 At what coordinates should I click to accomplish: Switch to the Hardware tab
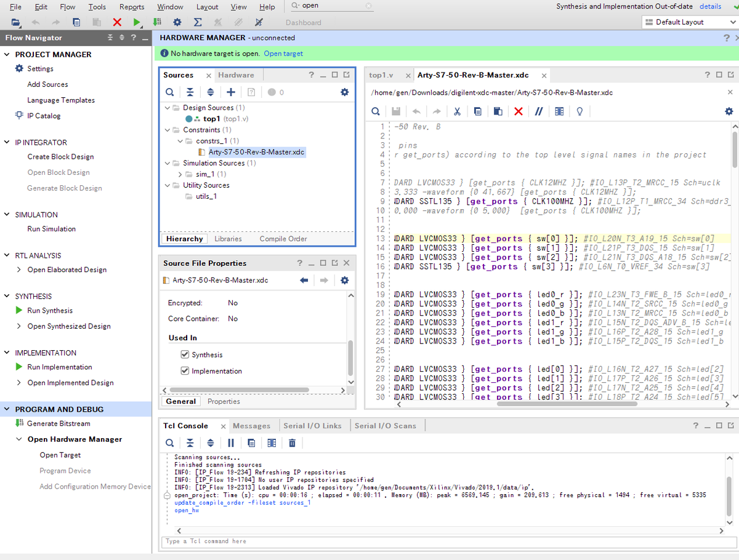[236, 75]
